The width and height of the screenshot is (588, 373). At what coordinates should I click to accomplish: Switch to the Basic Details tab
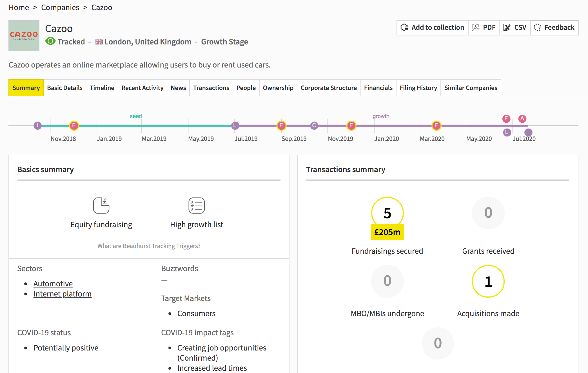point(65,88)
